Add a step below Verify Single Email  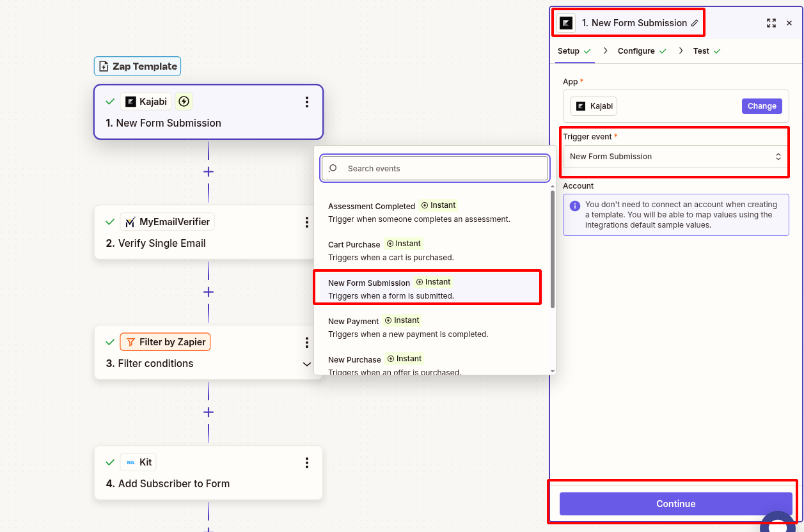pos(209,292)
